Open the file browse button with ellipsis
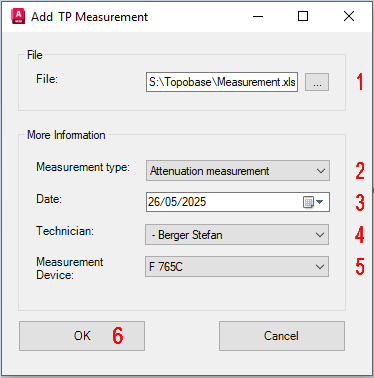 pyautogui.click(x=317, y=82)
